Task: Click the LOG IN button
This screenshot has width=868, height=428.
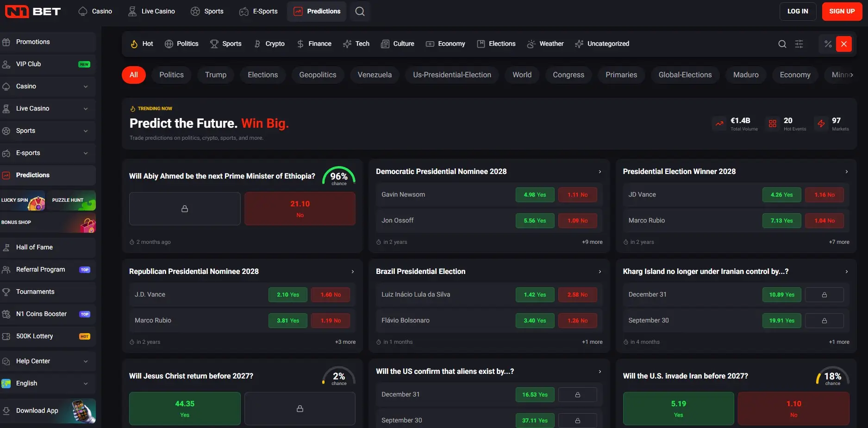Action: (x=798, y=12)
